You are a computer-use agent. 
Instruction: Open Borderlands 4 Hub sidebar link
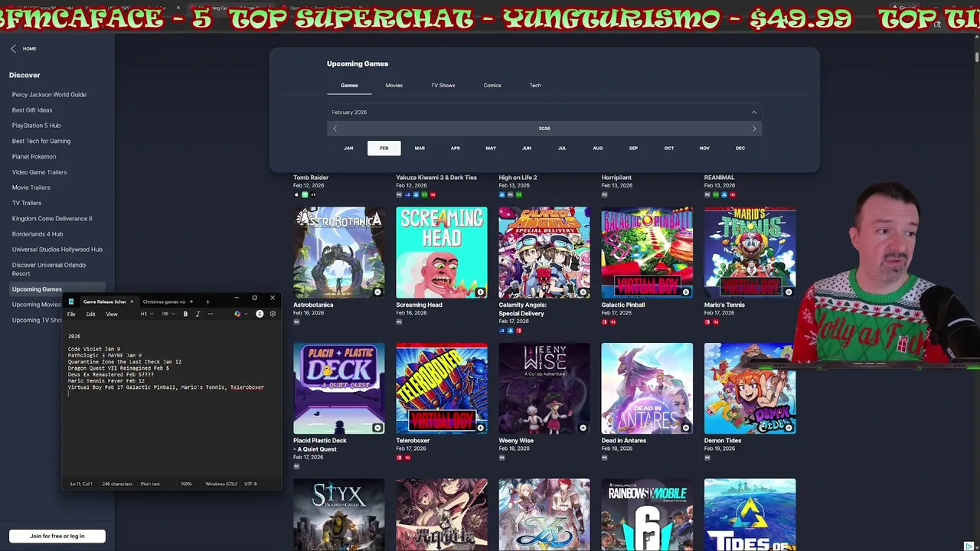click(38, 233)
